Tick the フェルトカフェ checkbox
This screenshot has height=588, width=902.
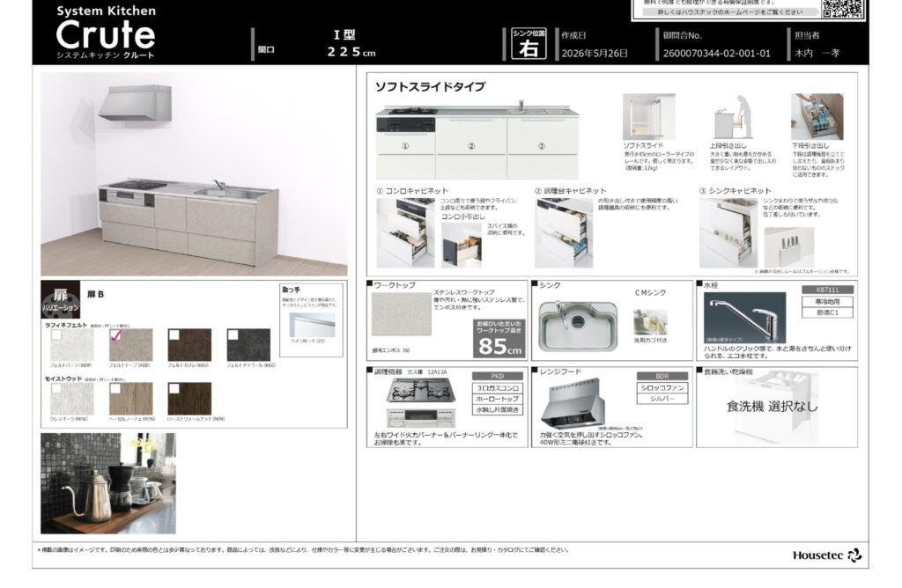click(x=174, y=334)
